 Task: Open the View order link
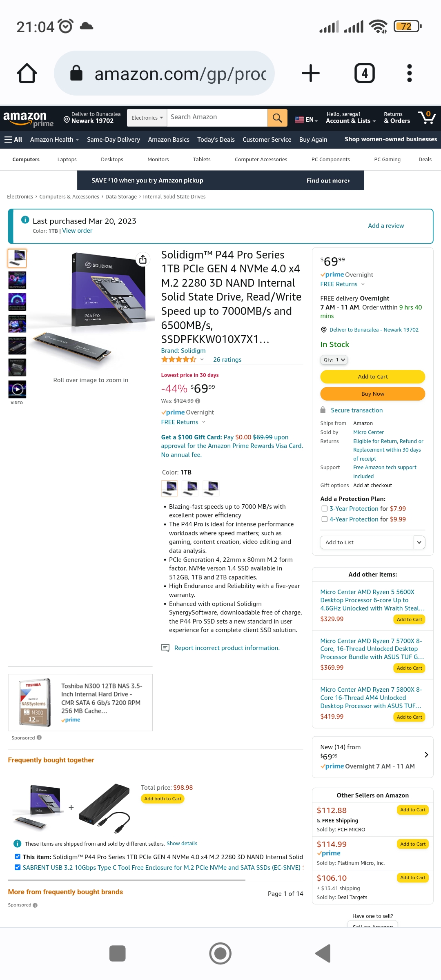pos(77,231)
